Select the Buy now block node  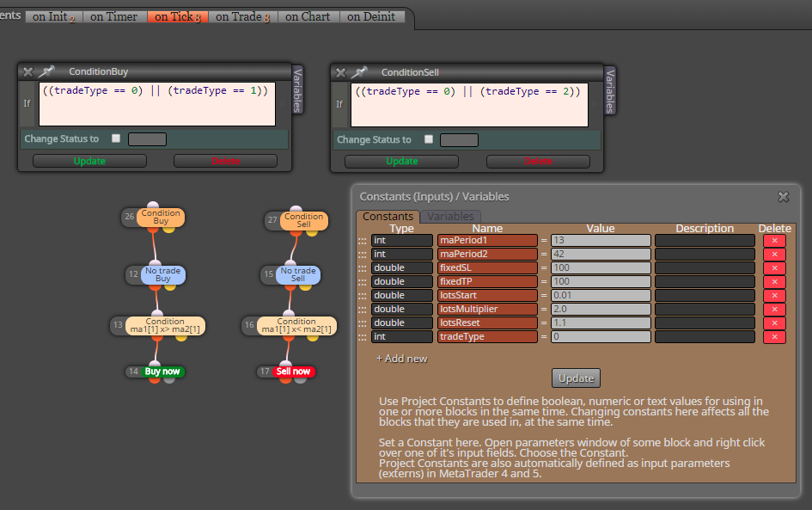click(162, 372)
